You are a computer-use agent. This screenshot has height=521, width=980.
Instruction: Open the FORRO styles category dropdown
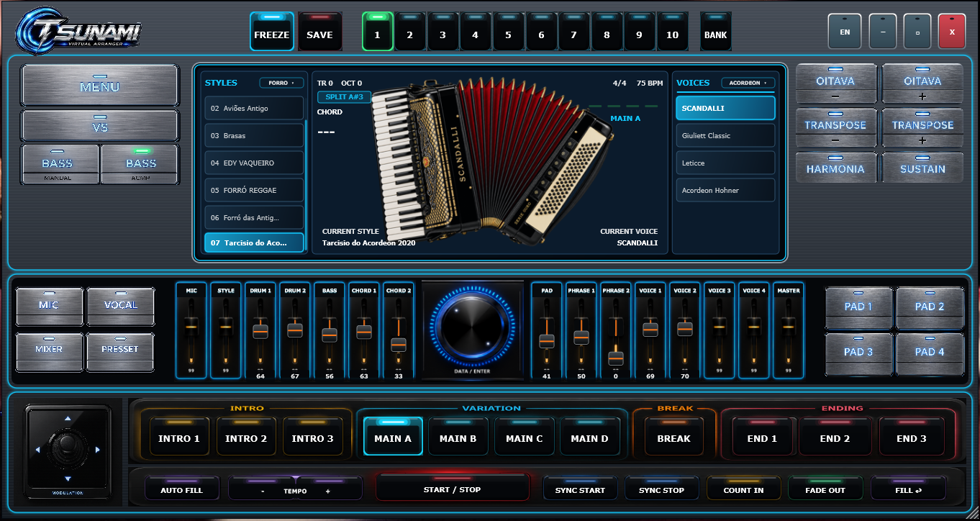tap(281, 83)
